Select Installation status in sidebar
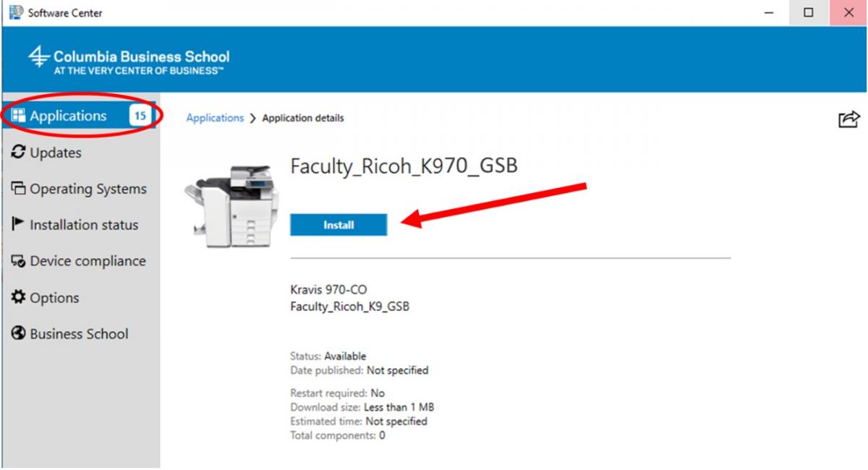 [x=83, y=225]
